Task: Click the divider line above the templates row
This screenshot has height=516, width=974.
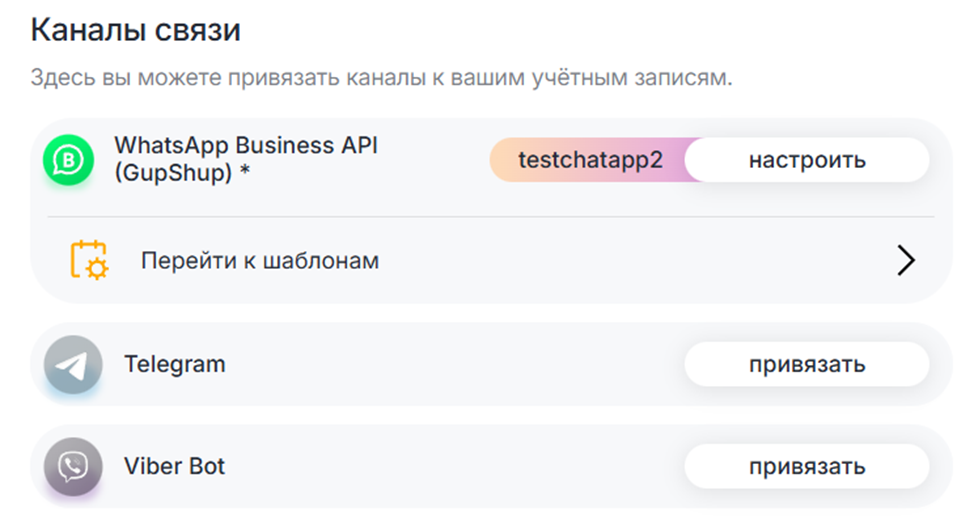Action: 490,217
